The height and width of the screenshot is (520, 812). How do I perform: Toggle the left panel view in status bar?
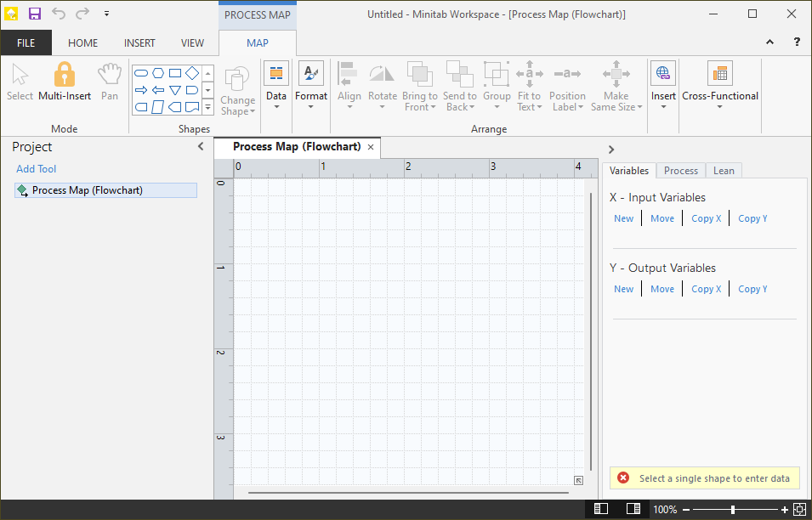tap(601, 508)
